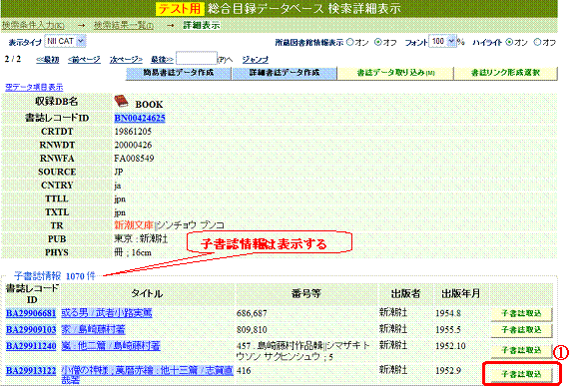Open the font size 100 dropdown

click(x=442, y=41)
